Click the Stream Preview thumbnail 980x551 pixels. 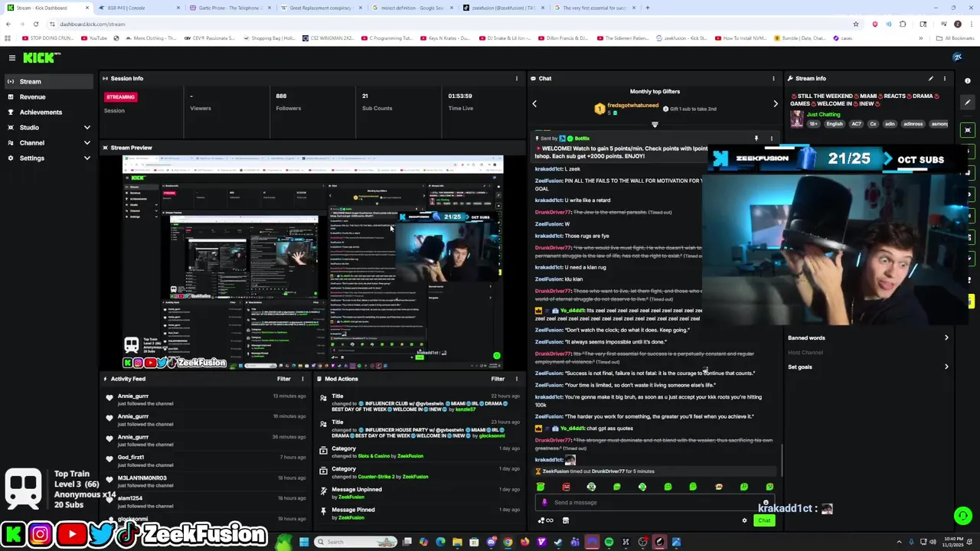point(312,262)
